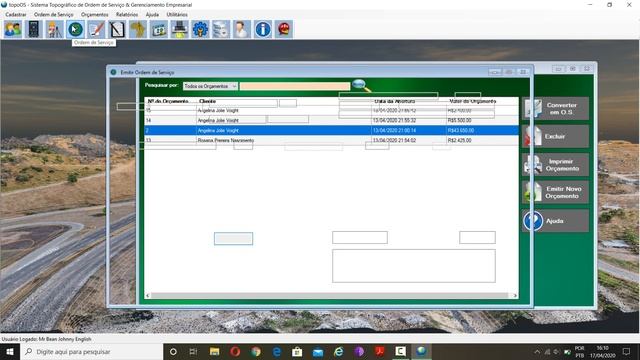
Task: Click the Cliente column header
Action: (x=207, y=101)
